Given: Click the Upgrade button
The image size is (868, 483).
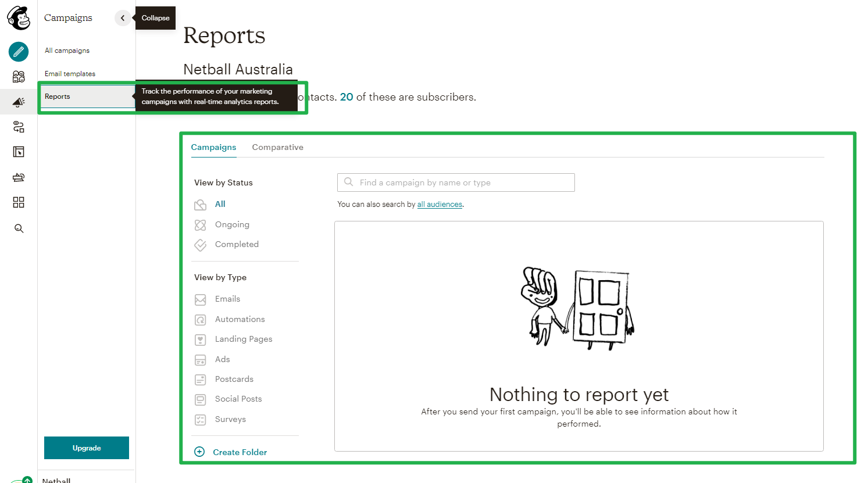Looking at the screenshot, I should coord(87,448).
